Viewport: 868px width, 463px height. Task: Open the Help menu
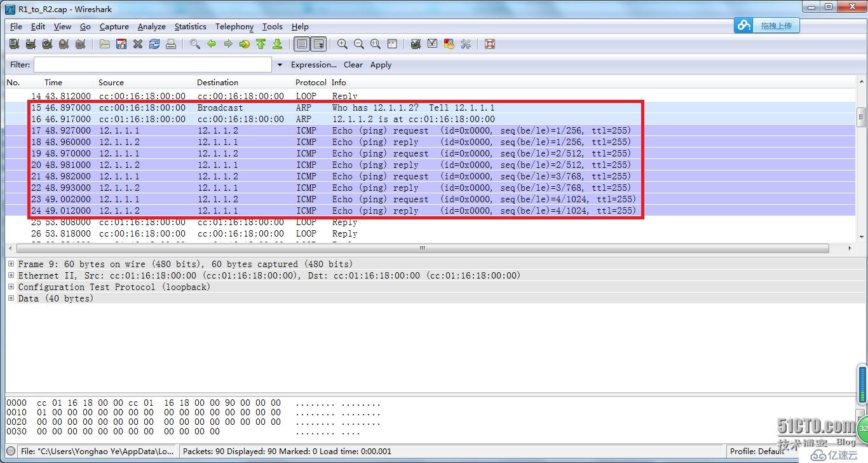tap(300, 27)
